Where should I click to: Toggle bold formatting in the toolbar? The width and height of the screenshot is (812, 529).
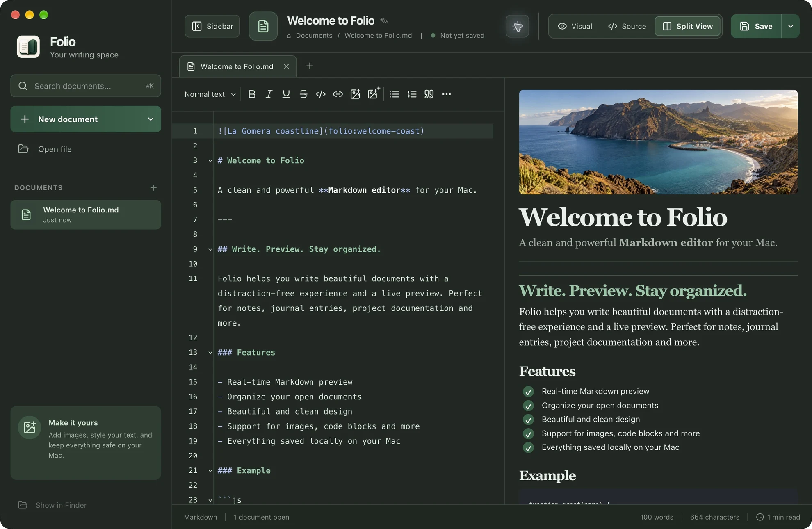[252, 94]
